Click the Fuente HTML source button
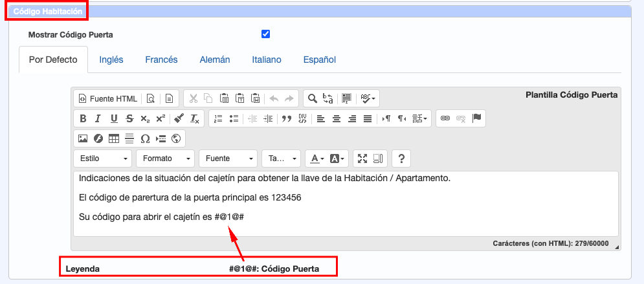Screen dimensions: 644x284 pos(107,99)
